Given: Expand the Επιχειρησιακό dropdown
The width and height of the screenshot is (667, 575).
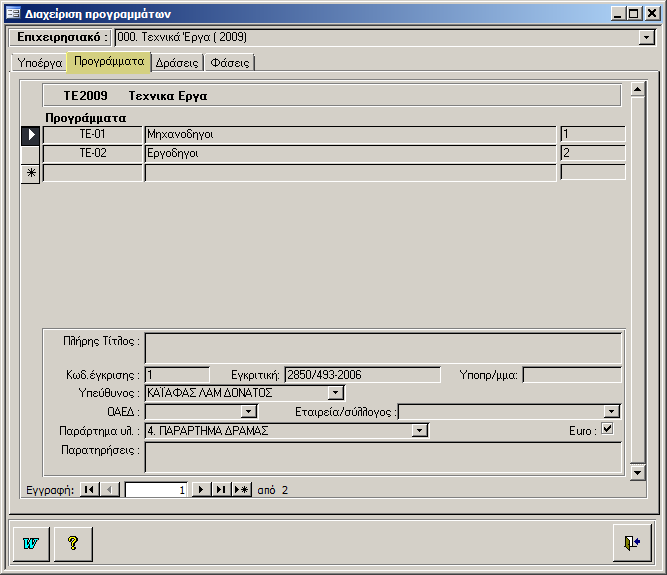Looking at the screenshot, I should (x=646, y=37).
